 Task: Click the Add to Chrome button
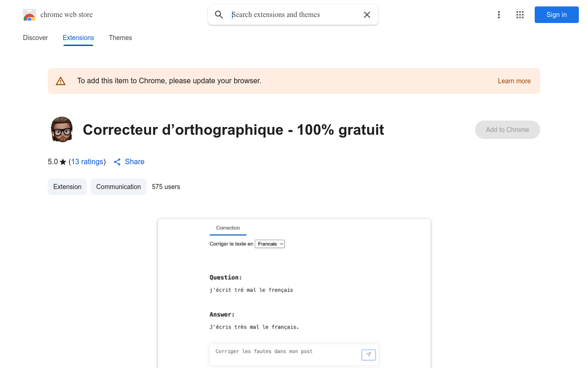[x=507, y=130]
